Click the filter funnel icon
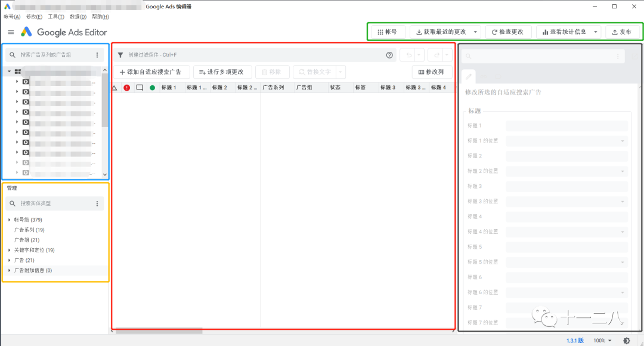Viewport: 644px width, 346px height. pos(120,55)
